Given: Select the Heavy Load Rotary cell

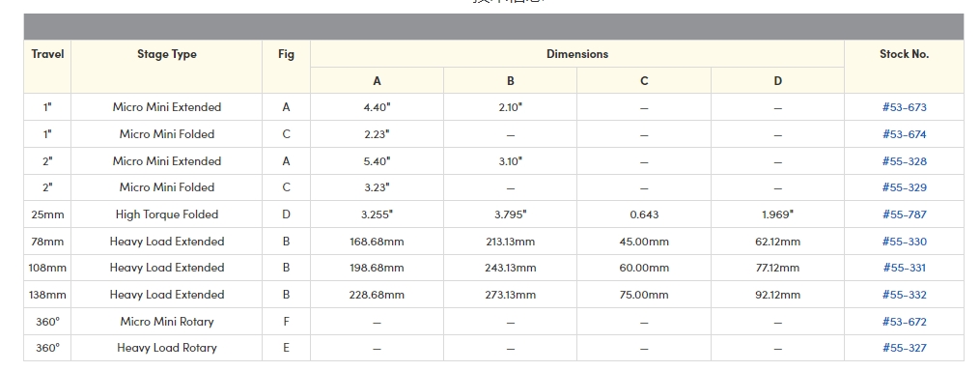Looking at the screenshot, I should pos(167,348).
